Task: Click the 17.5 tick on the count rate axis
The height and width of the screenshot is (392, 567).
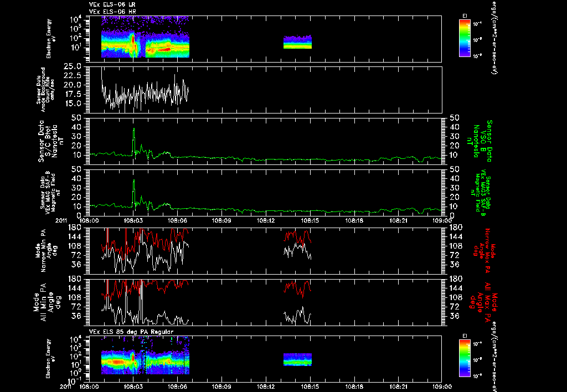Action: coord(73,94)
